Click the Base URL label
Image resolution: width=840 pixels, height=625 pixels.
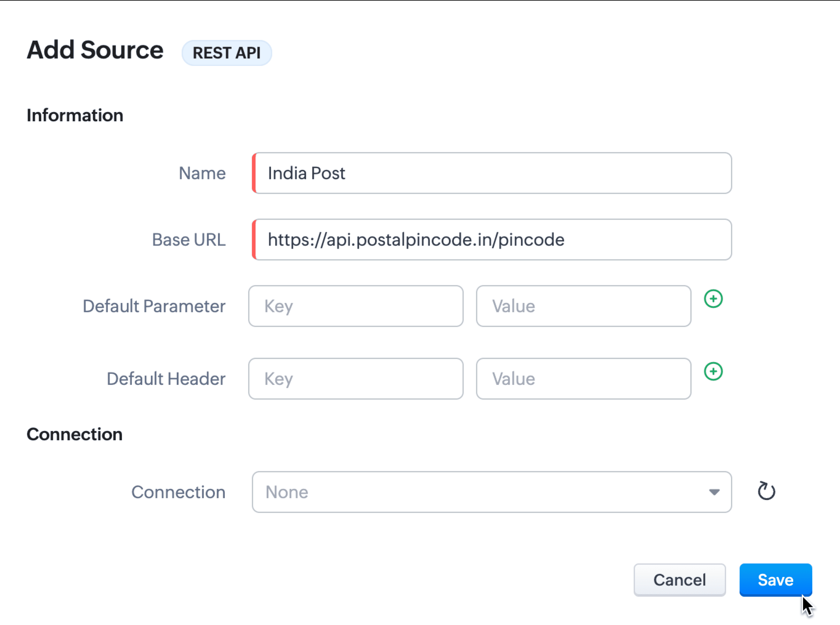188,240
